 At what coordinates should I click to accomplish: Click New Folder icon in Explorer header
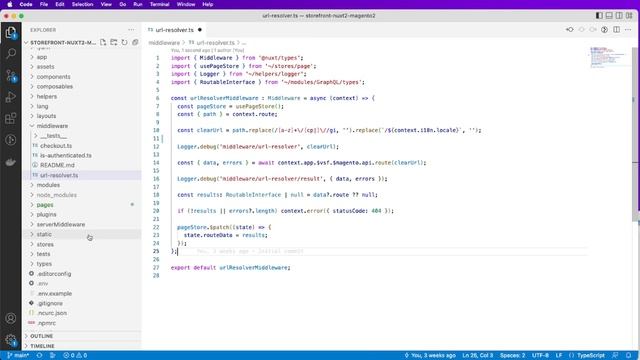coord(113,42)
